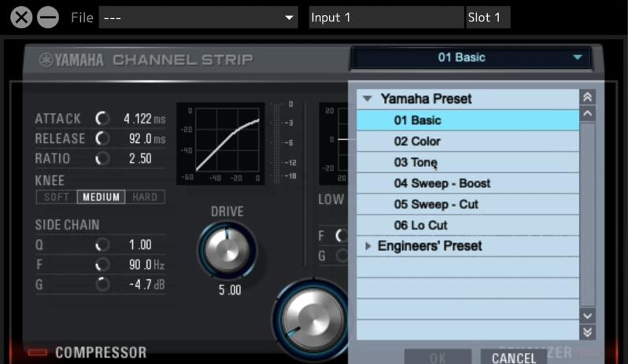628x364 pixels.
Task: Click the Input 1 name field
Action: point(385,17)
